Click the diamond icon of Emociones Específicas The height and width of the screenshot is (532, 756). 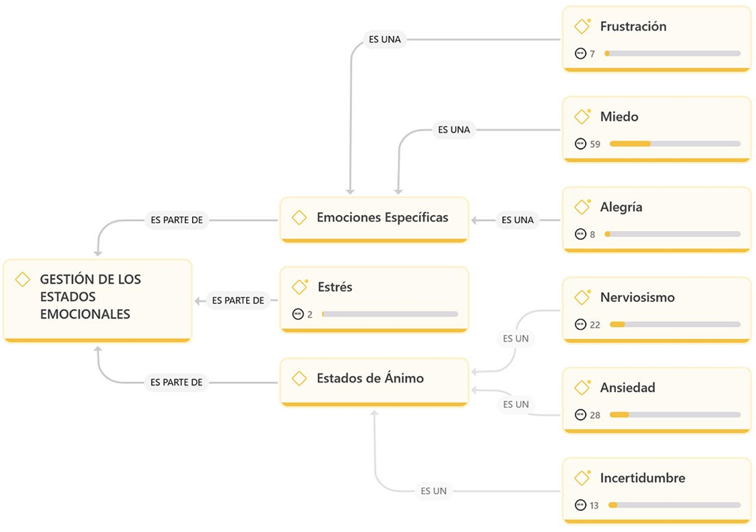coord(299,218)
